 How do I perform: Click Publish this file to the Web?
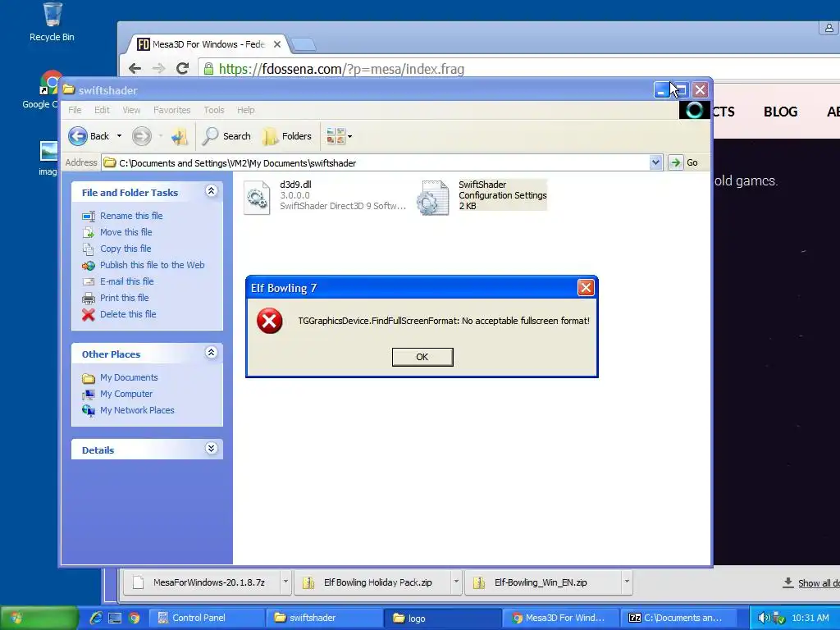(x=152, y=265)
